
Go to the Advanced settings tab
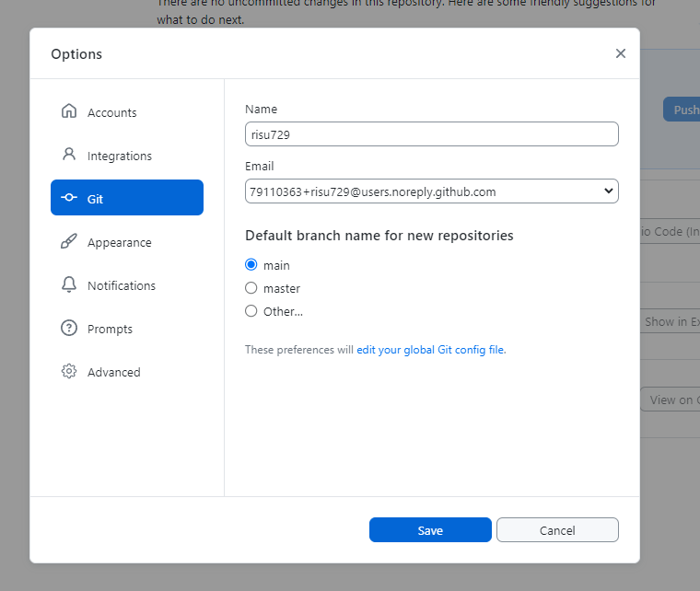(x=113, y=372)
